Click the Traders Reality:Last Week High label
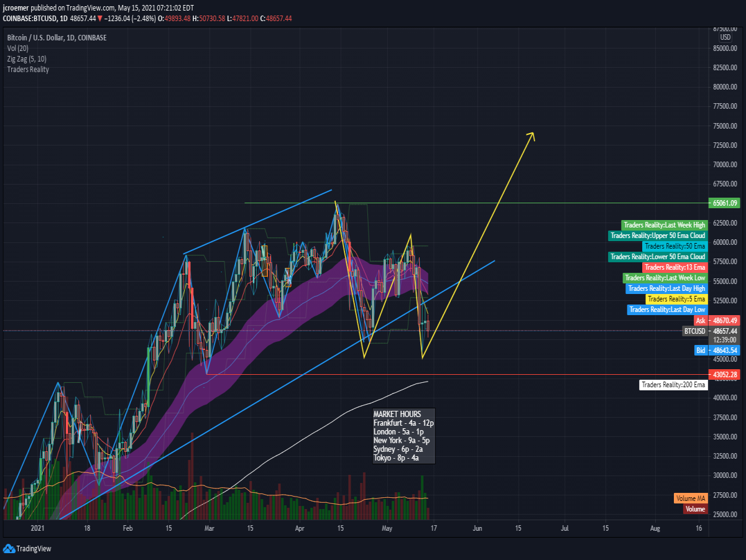 pos(664,225)
